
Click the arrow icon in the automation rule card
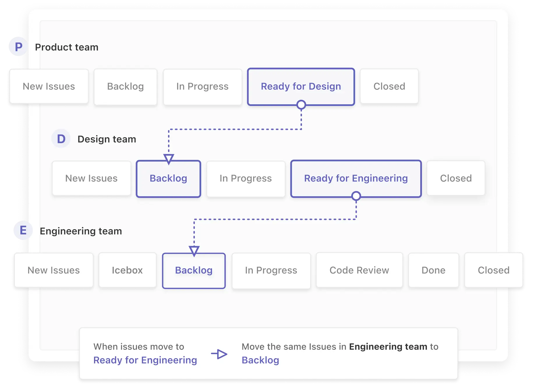219,354
